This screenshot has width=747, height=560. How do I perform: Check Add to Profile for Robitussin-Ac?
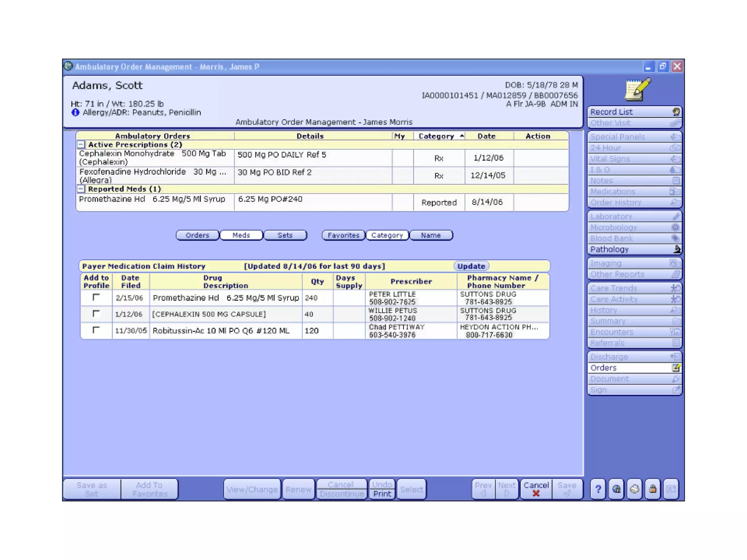[96, 330]
